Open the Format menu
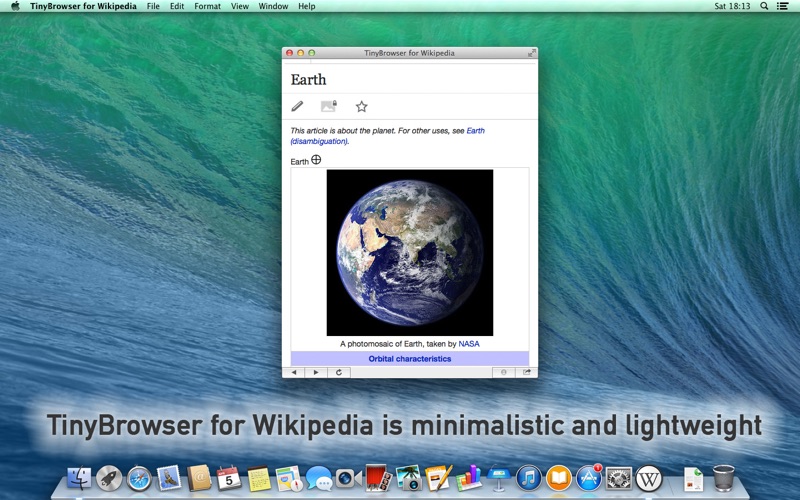 [x=208, y=6]
